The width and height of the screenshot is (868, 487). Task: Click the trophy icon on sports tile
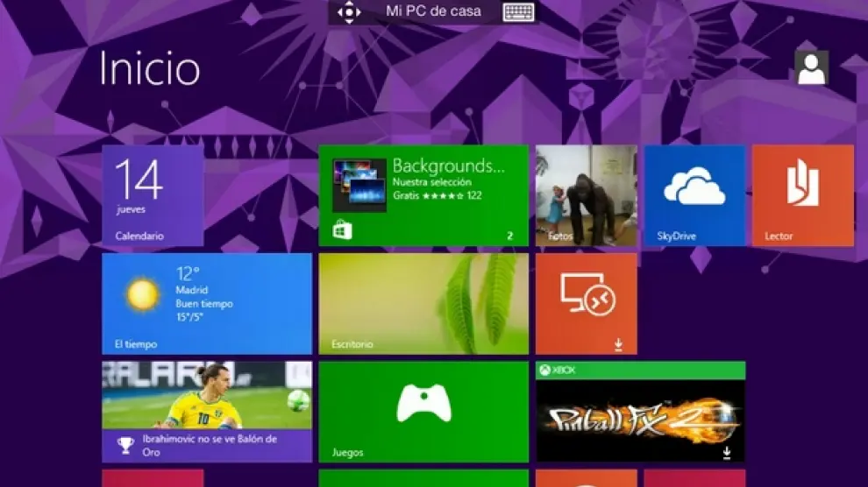point(125,446)
